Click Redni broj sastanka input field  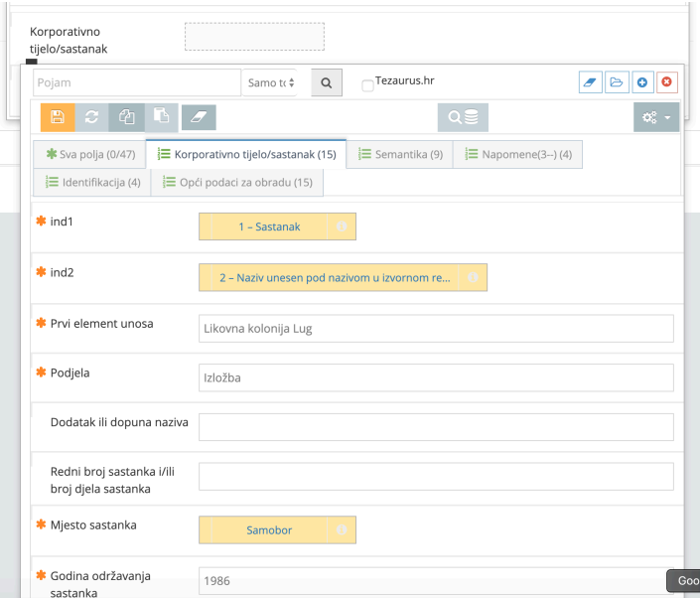pyautogui.click(x=436, y=477)
